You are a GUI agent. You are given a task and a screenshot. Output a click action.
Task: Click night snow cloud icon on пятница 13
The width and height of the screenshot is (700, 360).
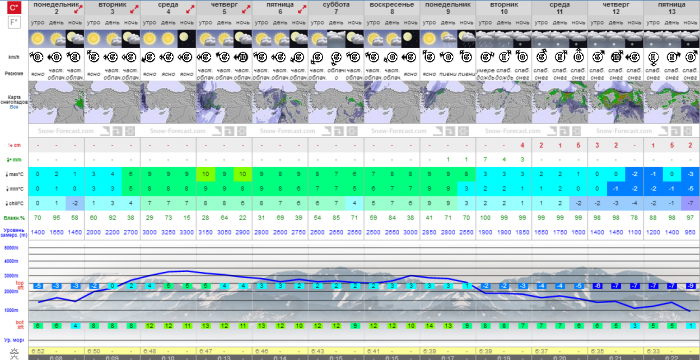tap(691, 39)
